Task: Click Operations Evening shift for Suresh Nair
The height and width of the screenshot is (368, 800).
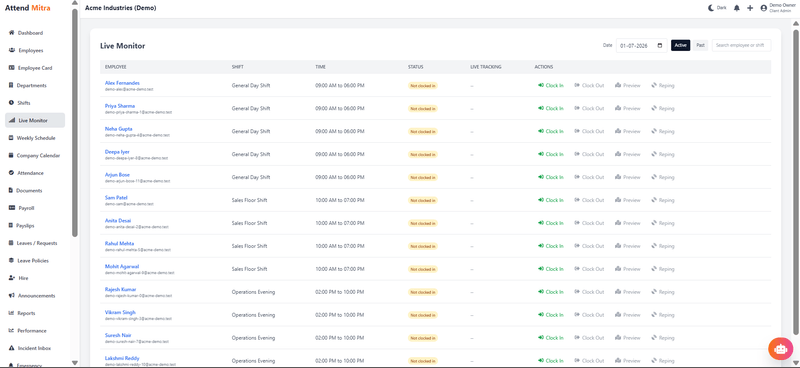Action: [253, 338]
